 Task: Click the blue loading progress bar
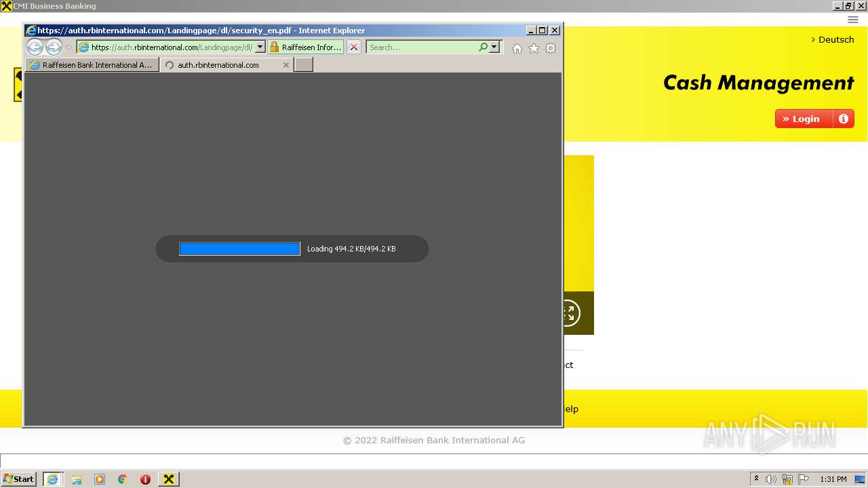[239, 249]
